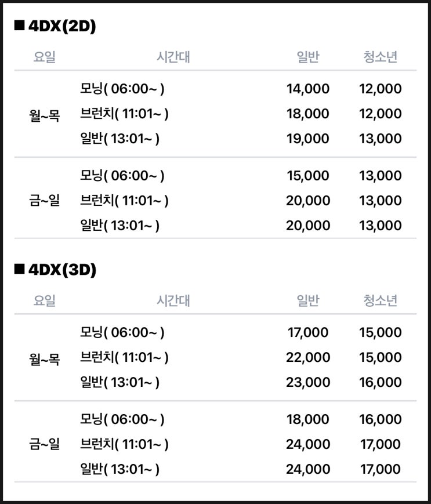Click 일반(13:01~) time slot for 금~일 in 4DX(2D)
Viewport: 431px width, 504px height.
pos(120,226)
